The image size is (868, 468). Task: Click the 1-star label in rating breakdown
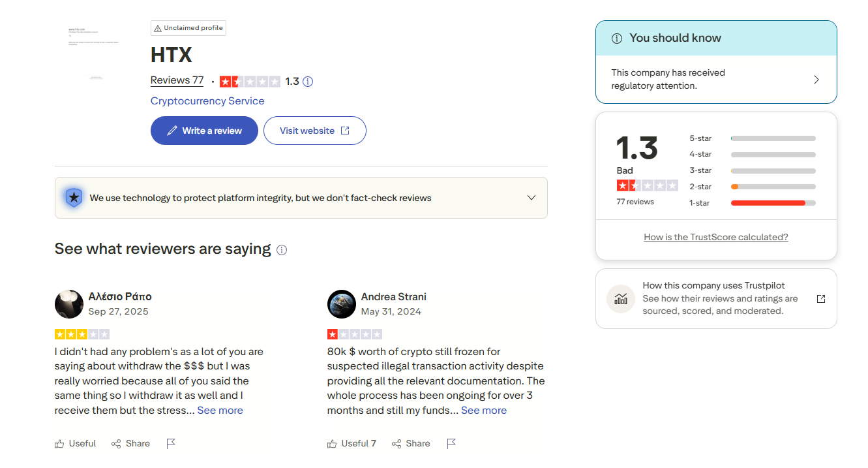[700, 203]
